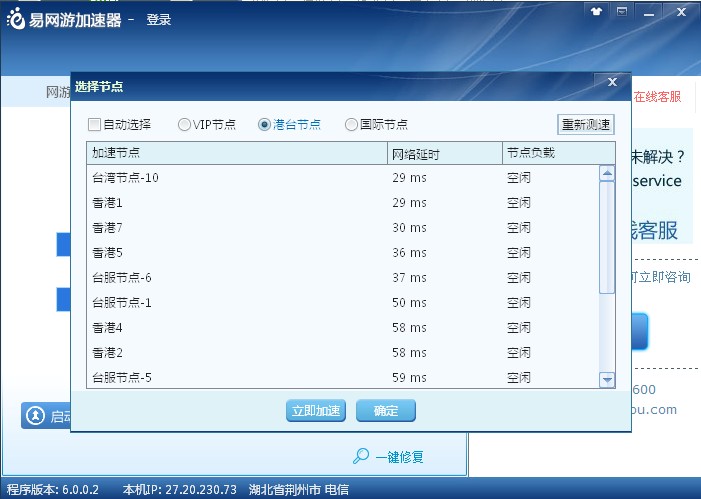This screenshot has width=701, height=499.
Task: Click the node list scrollbar thumb
Action: 607,237
